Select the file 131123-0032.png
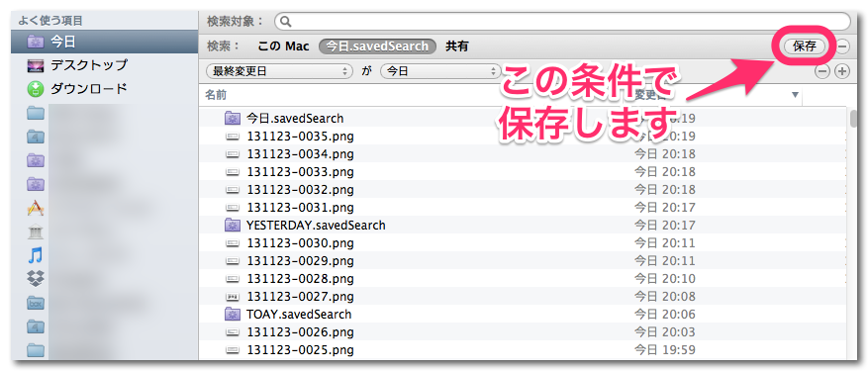This screenshot has height=371, width=868. [300, 190]
